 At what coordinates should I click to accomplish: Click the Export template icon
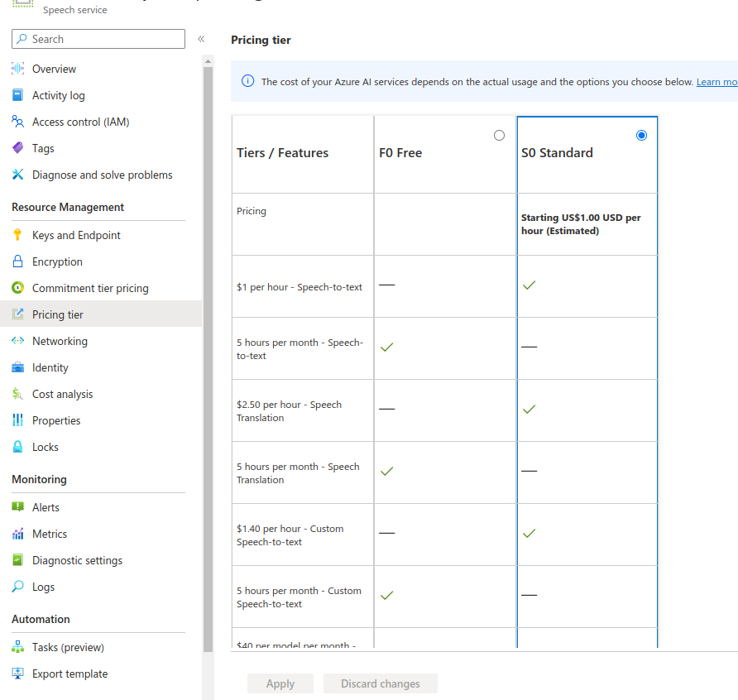coord(17,674)
